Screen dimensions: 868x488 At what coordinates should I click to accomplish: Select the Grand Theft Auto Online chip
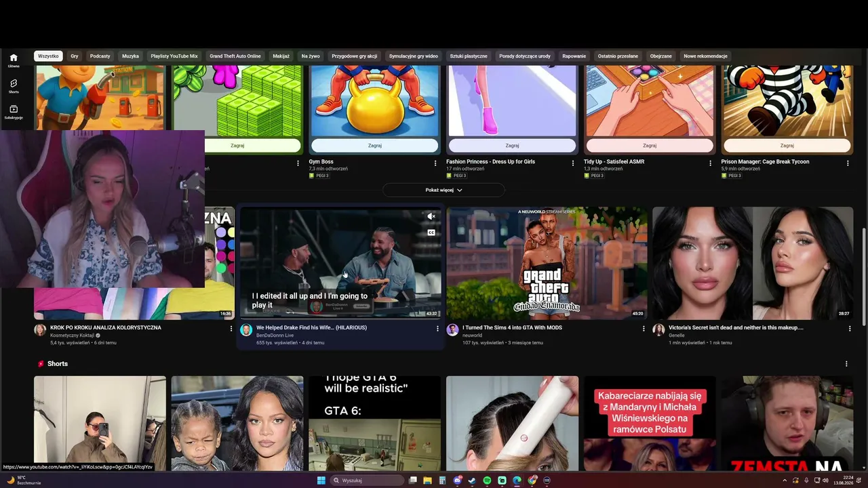(x=235, y=56)
